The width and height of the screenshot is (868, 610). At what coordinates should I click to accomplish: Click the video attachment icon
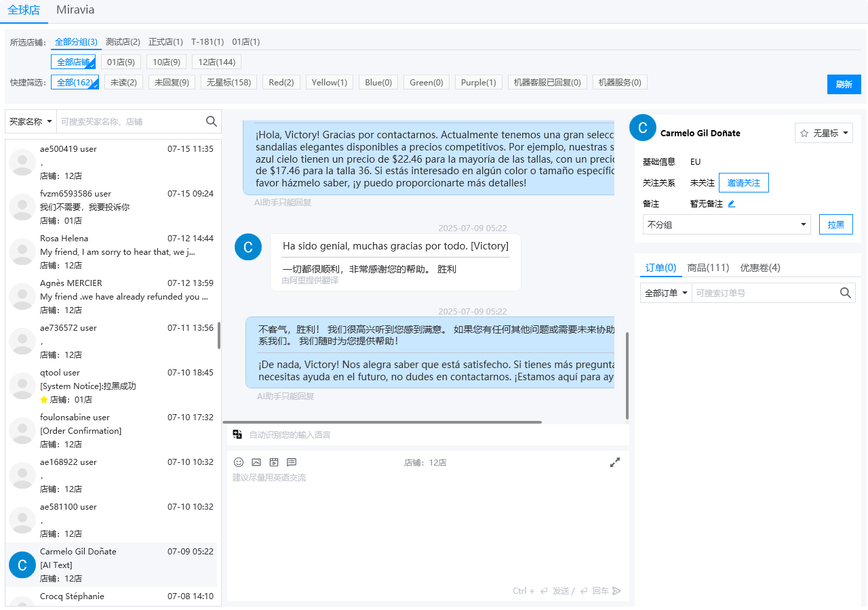point(274,462)
